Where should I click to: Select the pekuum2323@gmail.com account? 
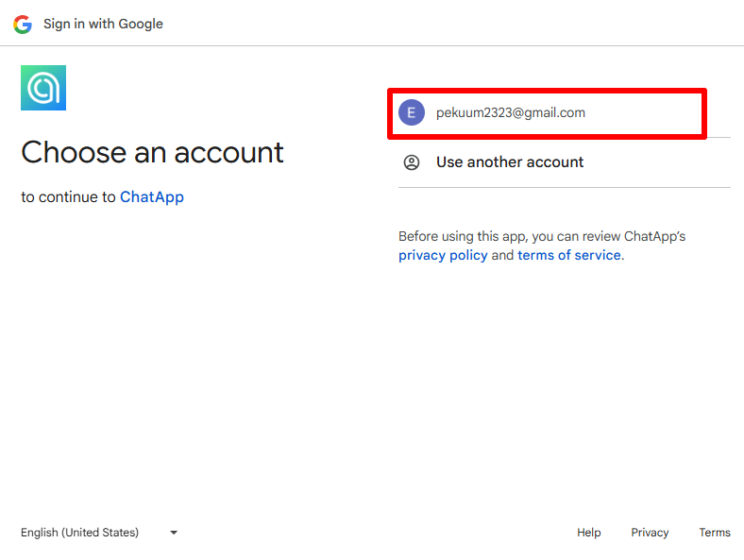point(510,112)
